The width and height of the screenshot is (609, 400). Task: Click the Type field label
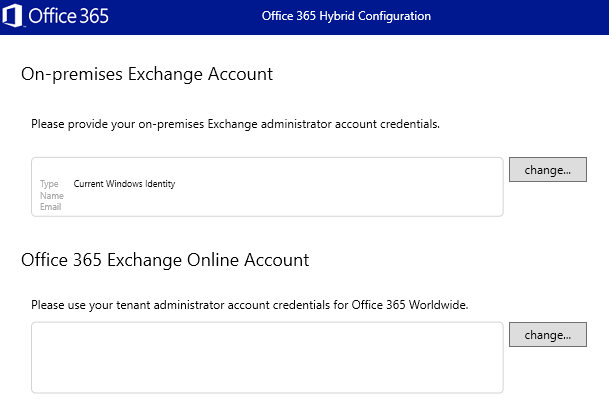tap(49, 184)
